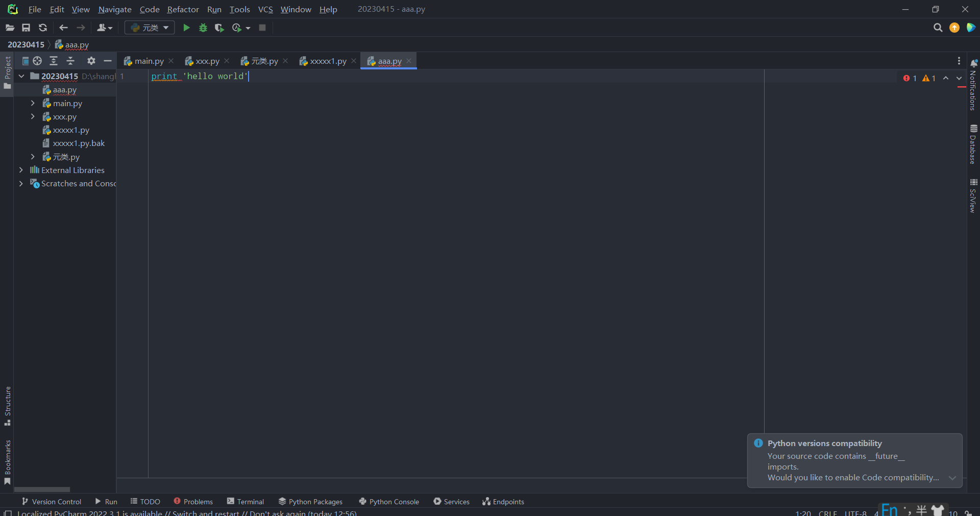Expand External Libraries node

point(21,170)
